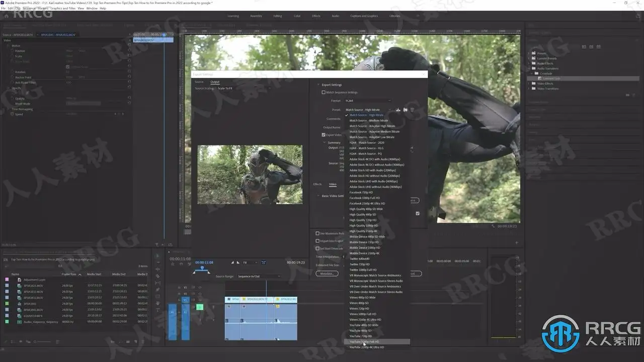Open the Source Scaling dropdown

click(x=244, y=88)
